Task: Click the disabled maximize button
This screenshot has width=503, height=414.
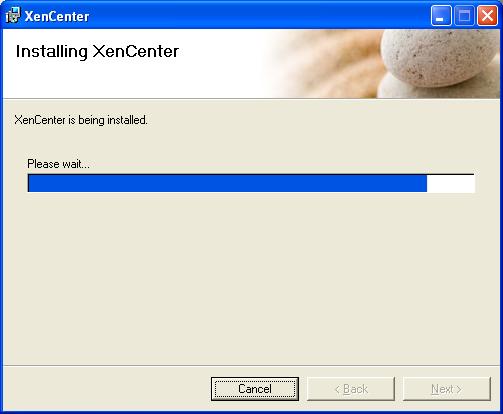Action: (x=464, y=16)
